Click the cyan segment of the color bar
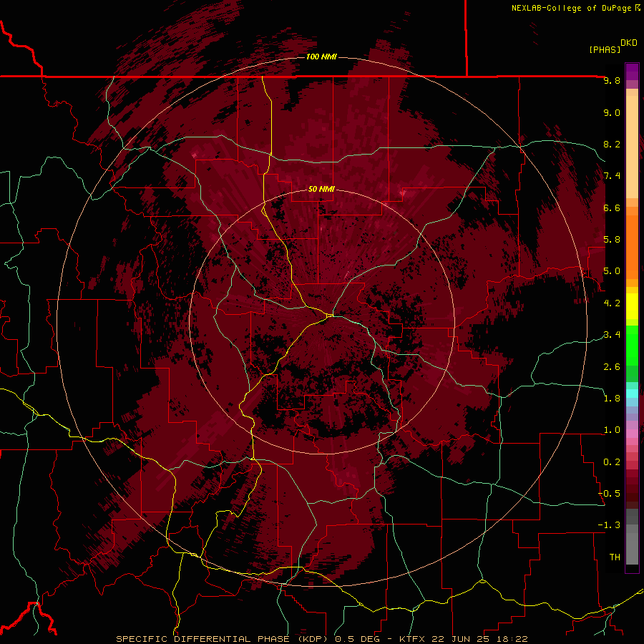Image resolution: width=644 pixels, height=644 pixels. coord(632,394)
